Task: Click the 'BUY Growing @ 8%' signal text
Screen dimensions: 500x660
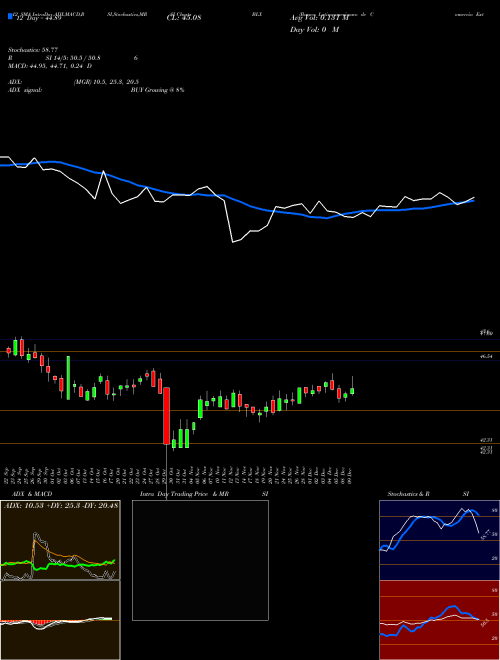Action: (157, 90)
